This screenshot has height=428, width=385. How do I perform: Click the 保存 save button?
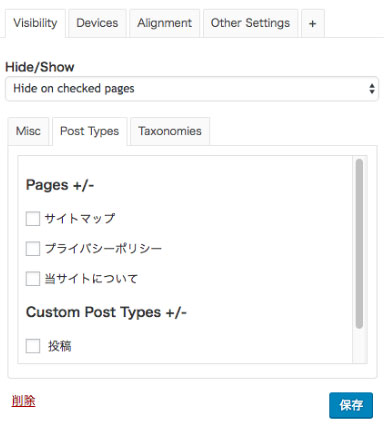[351, 405]
